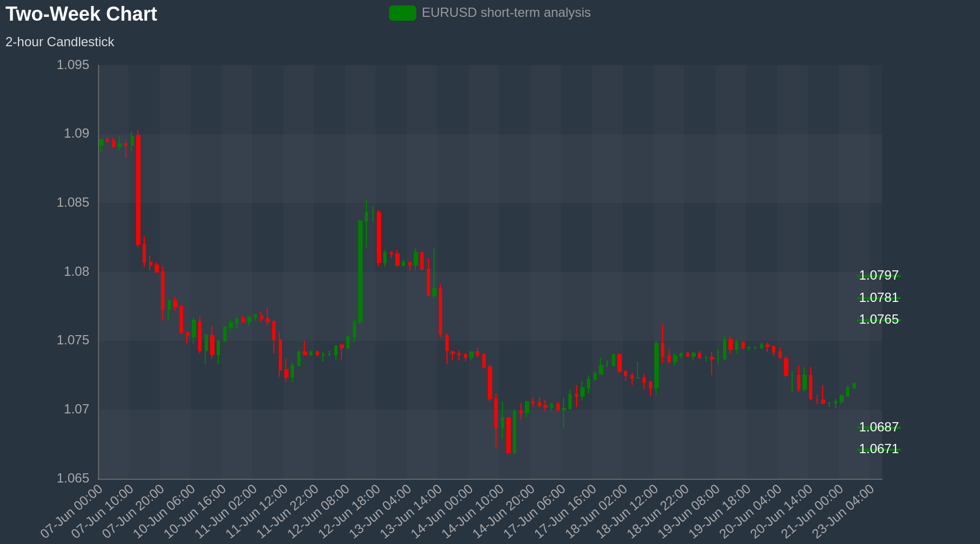Select the 1.0687 price level marker
Screen dimensions: 980x544
point(879,427)
